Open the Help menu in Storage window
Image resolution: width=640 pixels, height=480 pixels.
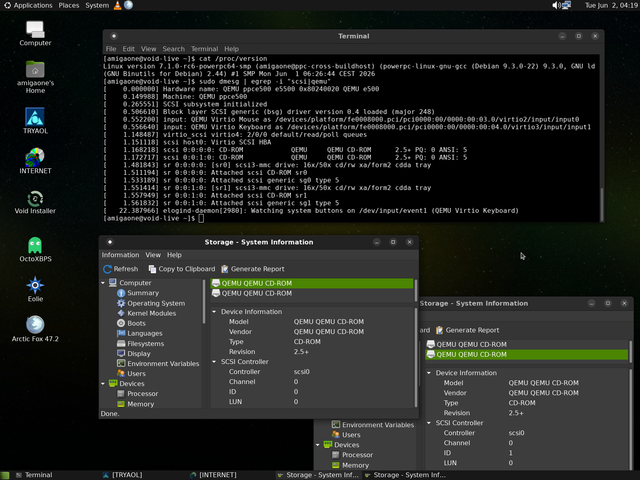tap(174, 255)
